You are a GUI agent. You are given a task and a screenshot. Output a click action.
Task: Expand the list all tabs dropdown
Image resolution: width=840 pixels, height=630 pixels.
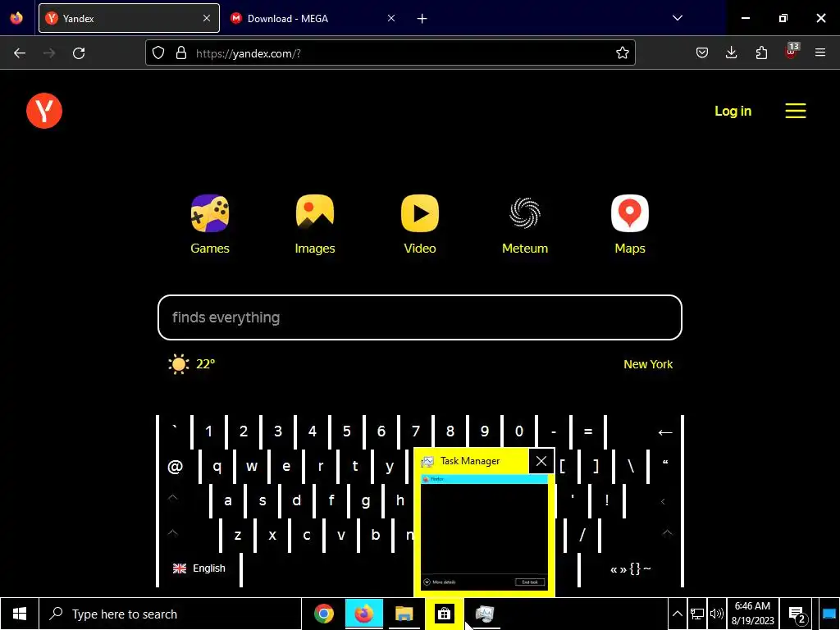677,18
